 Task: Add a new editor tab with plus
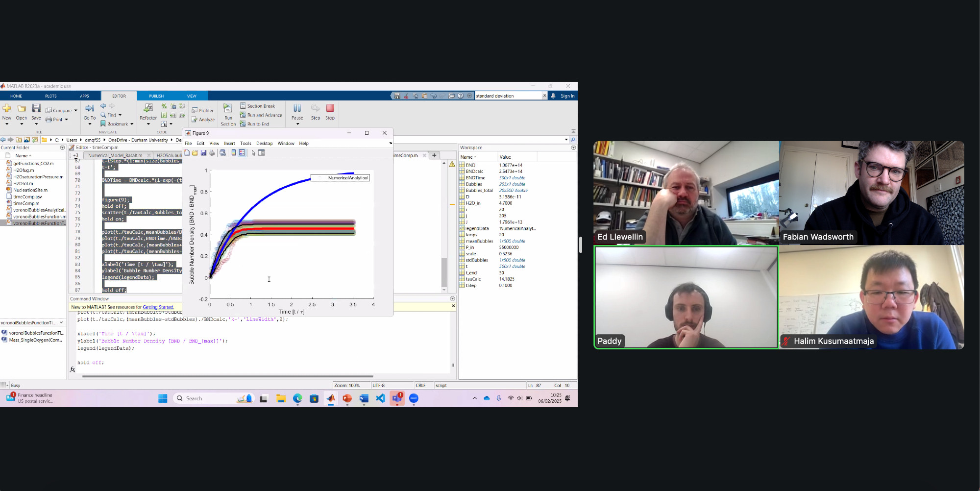point(434,155)
